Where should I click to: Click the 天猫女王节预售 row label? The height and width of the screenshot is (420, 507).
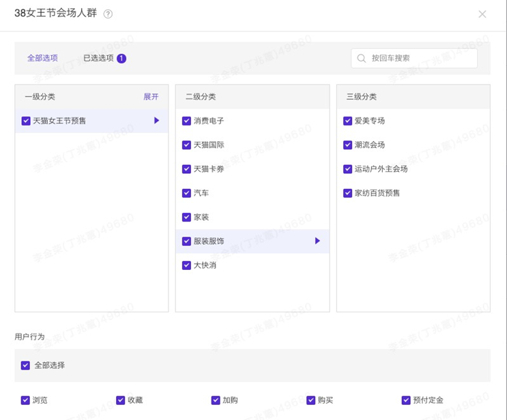(x=59, y=121)
